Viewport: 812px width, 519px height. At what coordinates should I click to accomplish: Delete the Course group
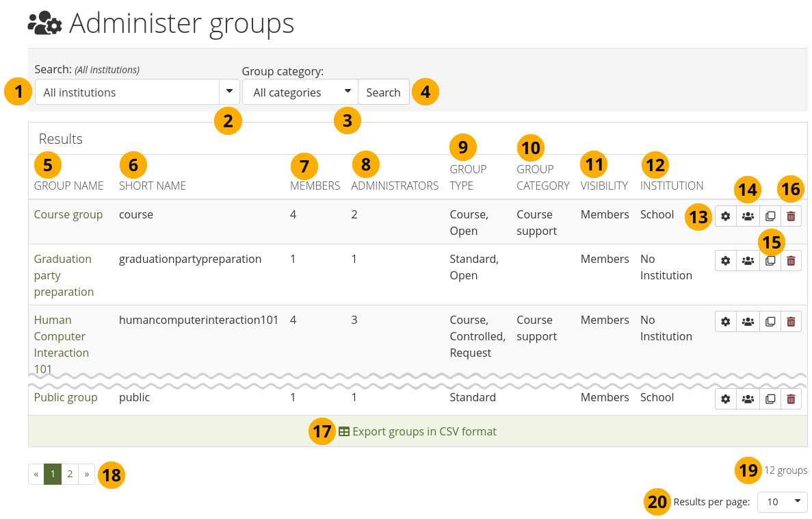point(791,216)
